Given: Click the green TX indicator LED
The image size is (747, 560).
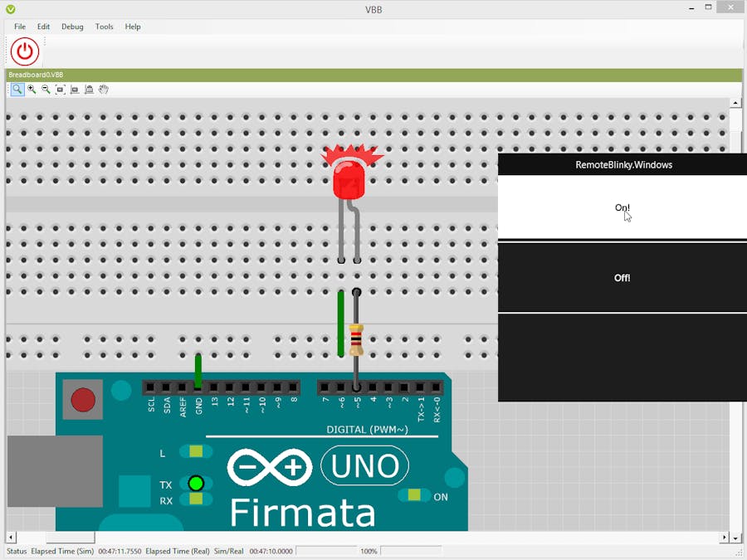Looking at the screenshot, I should tap(196, 484).
